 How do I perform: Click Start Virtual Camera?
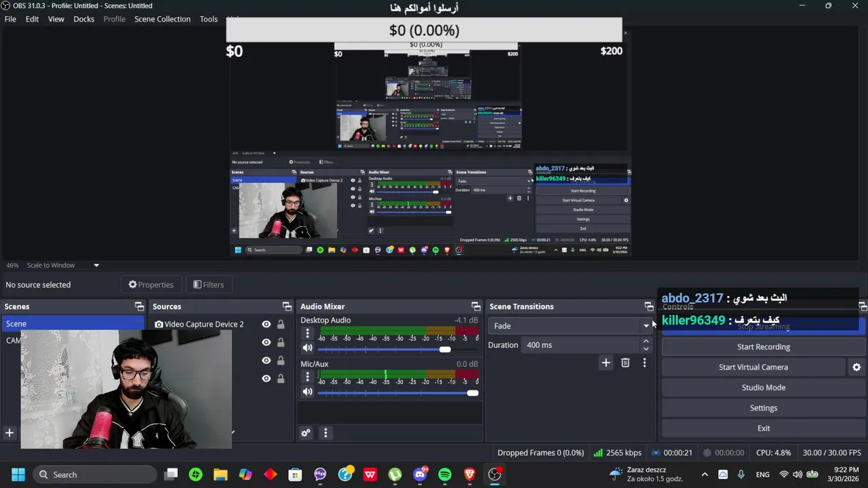753,367
